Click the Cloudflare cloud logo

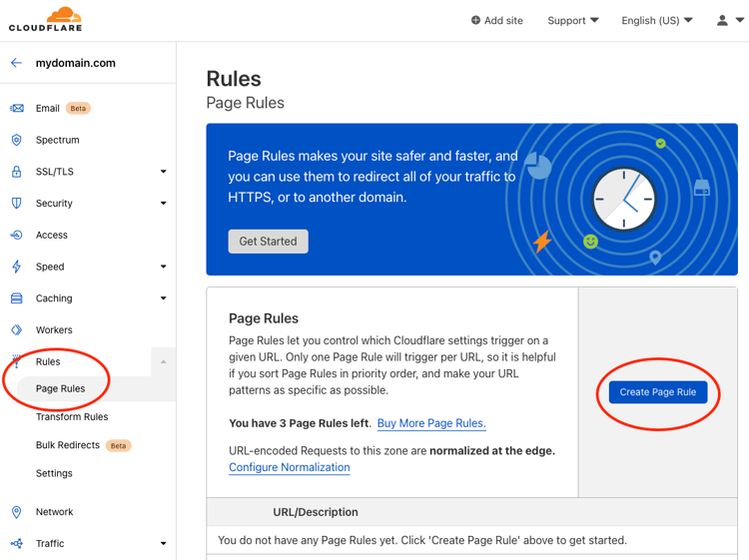coord(45,20)
